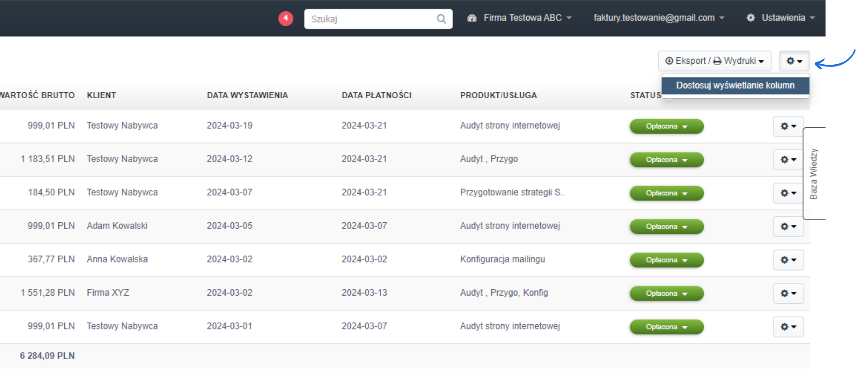Open gear actions for Anna Kowalska invoice

click(x=788, y=260)
